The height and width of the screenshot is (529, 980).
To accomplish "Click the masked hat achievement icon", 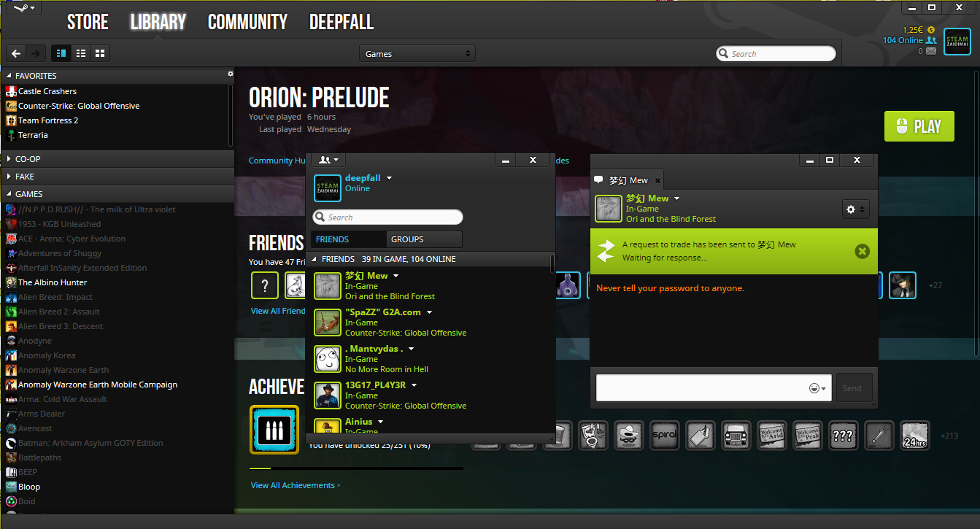I will pos(628,436).
